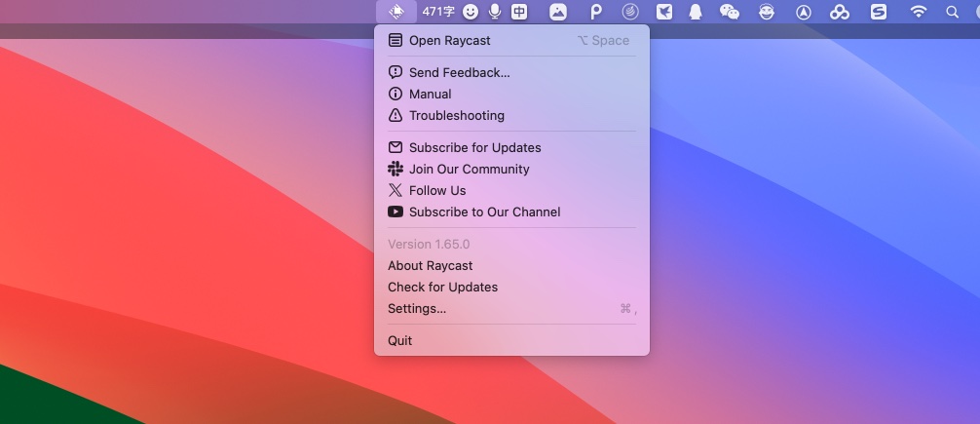Open About Raycast
The width and height of the screenshot is (980, 424).
(x=511, y=265)
